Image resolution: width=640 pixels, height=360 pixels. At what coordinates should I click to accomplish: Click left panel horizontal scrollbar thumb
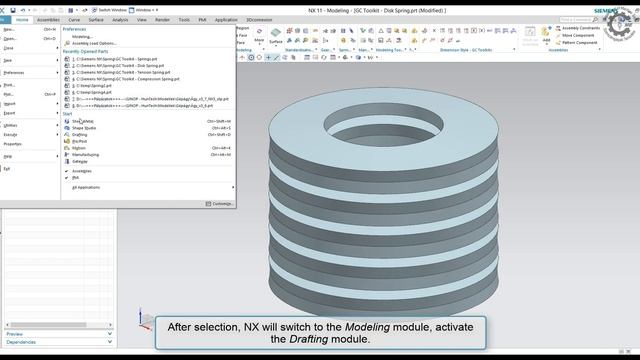(48, 325)
